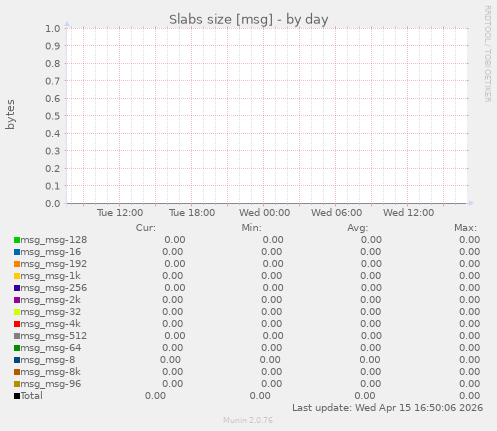Click the 0.0 y-axis tick label
This screenshot has width=497, height=431.
(x=53, y=204)
